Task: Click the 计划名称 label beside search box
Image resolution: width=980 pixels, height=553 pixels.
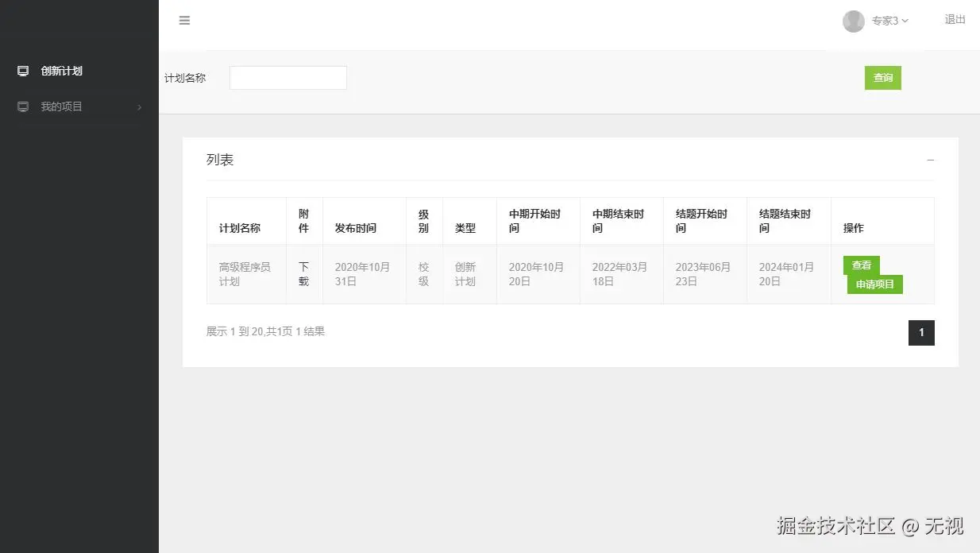Action: 185,78
